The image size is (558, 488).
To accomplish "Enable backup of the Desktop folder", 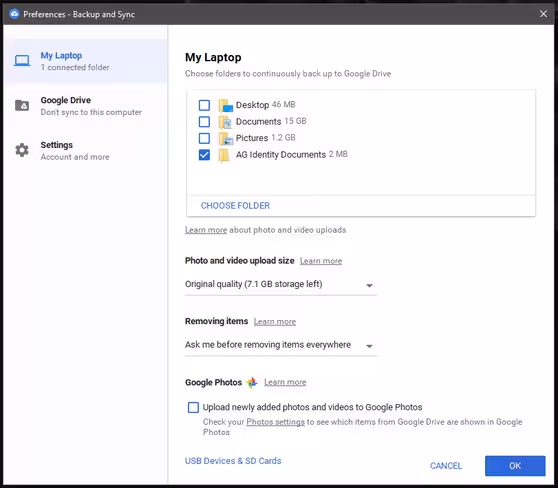I will pyautogui.click(x=204, y=105).
